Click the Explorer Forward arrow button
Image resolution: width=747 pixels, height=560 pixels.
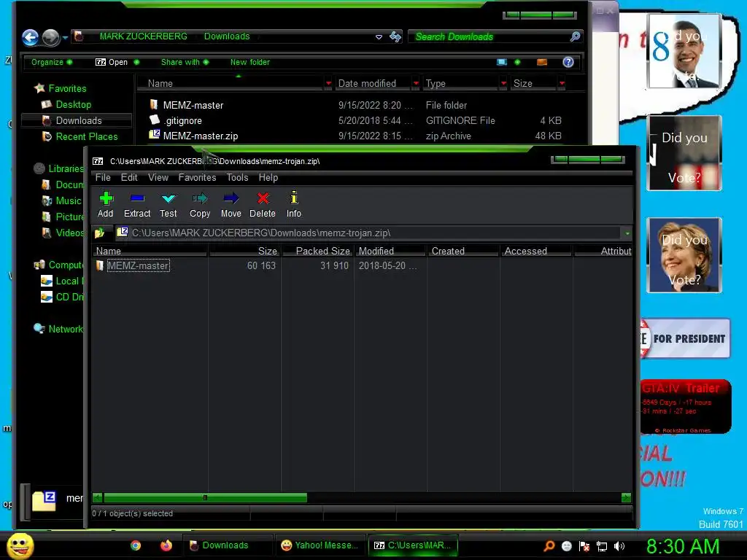pyautogui.click(x=50, y=38)
